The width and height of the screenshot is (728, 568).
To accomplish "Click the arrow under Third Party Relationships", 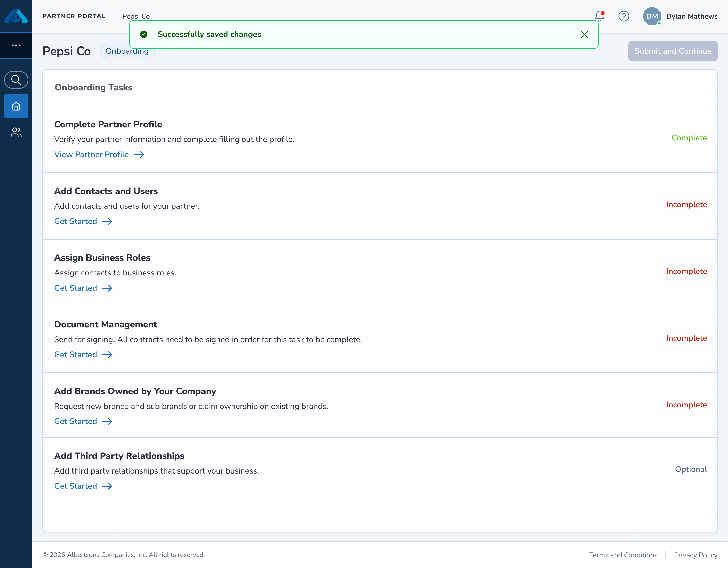I will pyautogui.click(x=107, y=486).
